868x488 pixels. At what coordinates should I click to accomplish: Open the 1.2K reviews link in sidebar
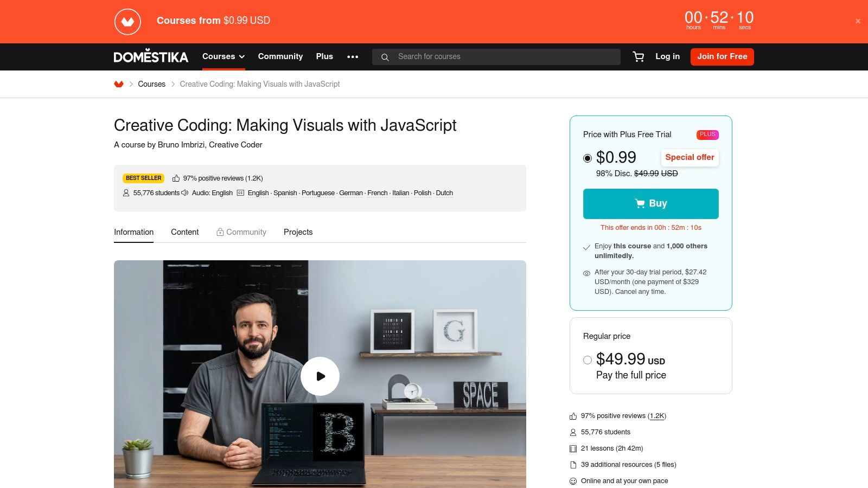657,416
